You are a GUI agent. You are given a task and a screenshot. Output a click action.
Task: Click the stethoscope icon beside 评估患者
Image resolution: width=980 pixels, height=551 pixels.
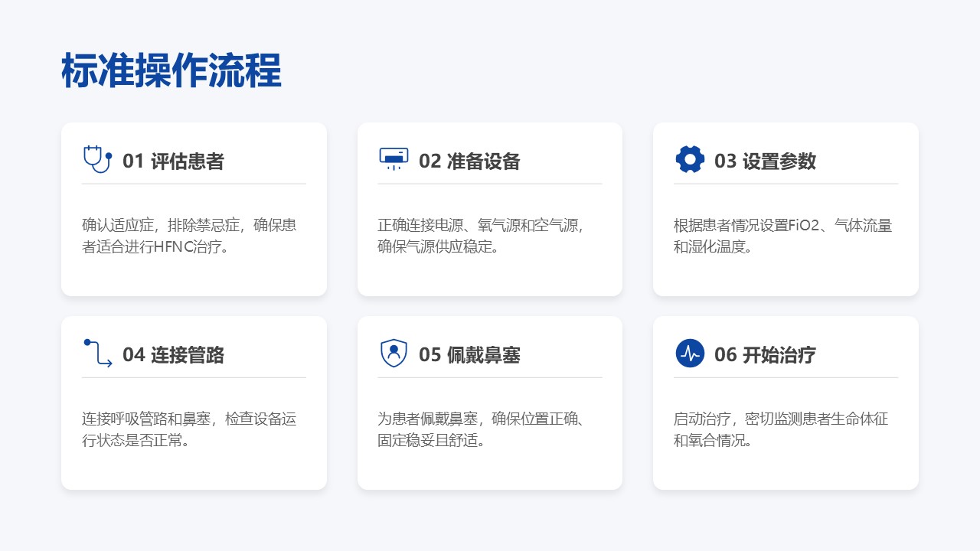[x=97, y=159]
